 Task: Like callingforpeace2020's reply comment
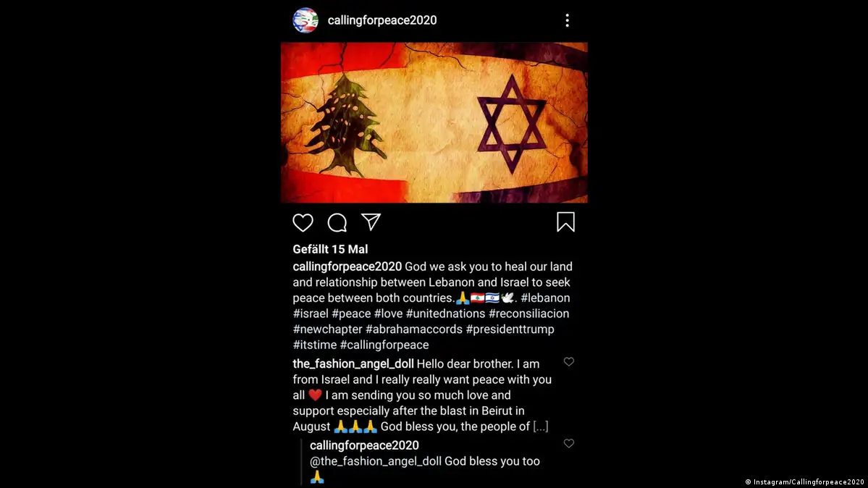click(x=568, y=444)
